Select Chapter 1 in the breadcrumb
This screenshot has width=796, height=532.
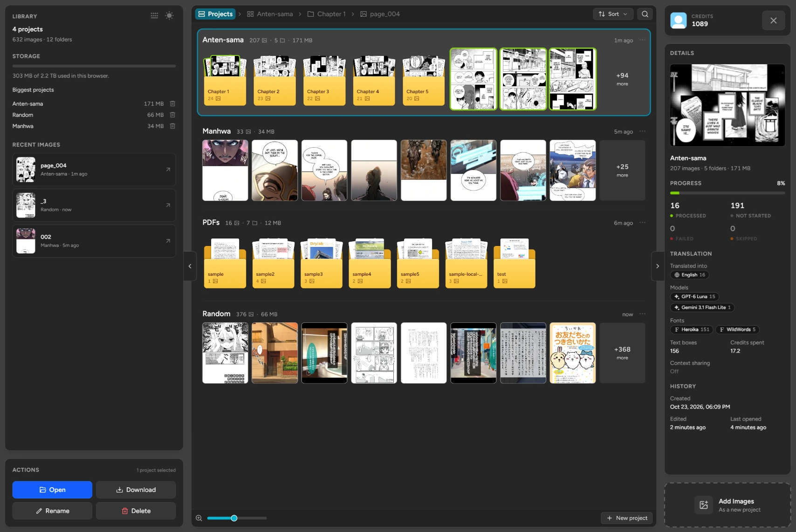(327, 14)
